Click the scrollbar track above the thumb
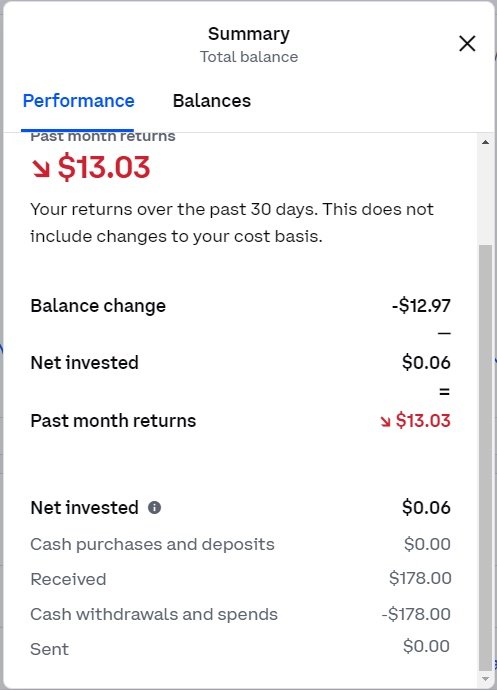Screen dimensions: 497x690 click(x=486, y=196)
